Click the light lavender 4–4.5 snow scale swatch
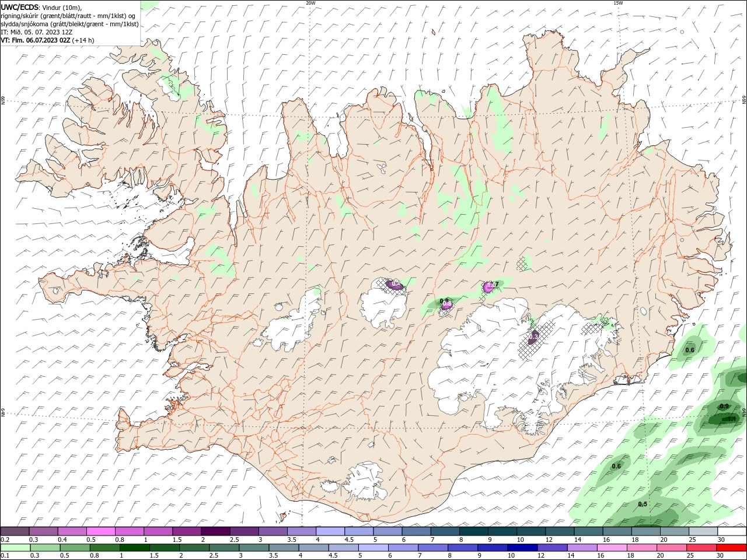 point(330,531)
